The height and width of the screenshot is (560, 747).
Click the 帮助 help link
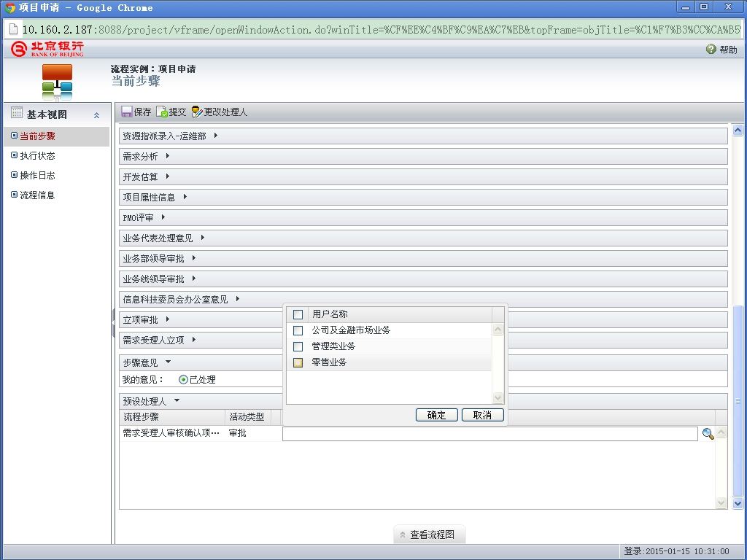tap(728, 50)
